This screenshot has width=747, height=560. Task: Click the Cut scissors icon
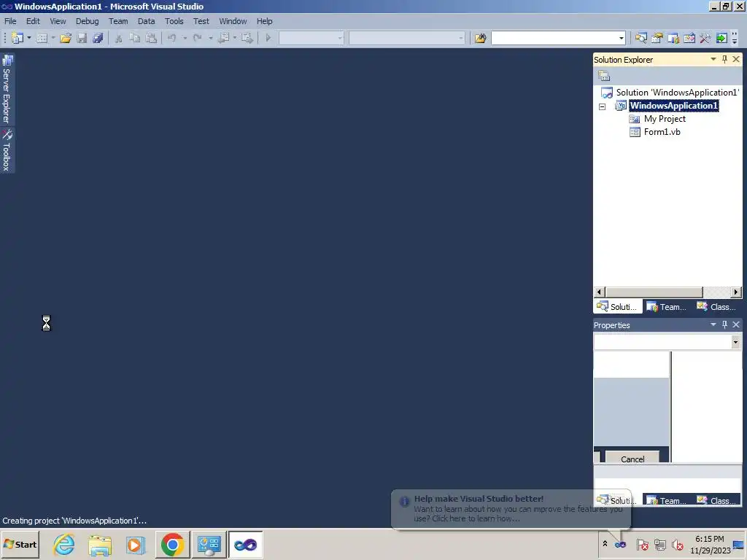pyautogui.click(x=119, y=38)
